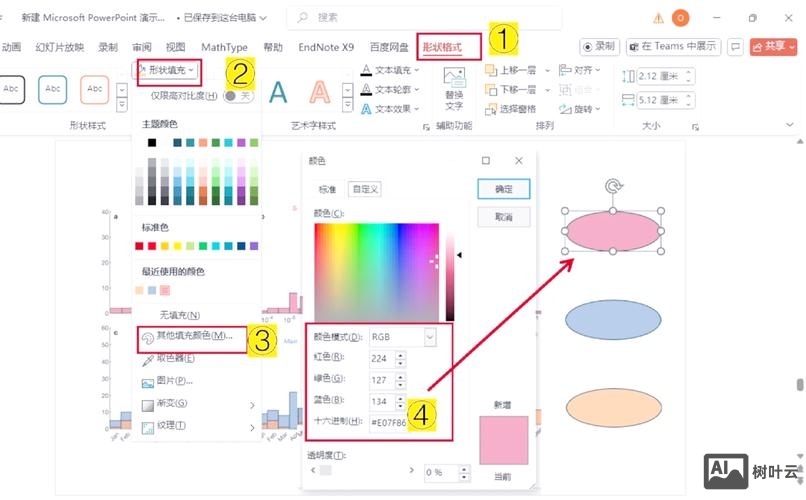Click the 文本填充 icon
Image resolution: width=806 pixels, height=500 pixels.
click(x=366, y=69)
